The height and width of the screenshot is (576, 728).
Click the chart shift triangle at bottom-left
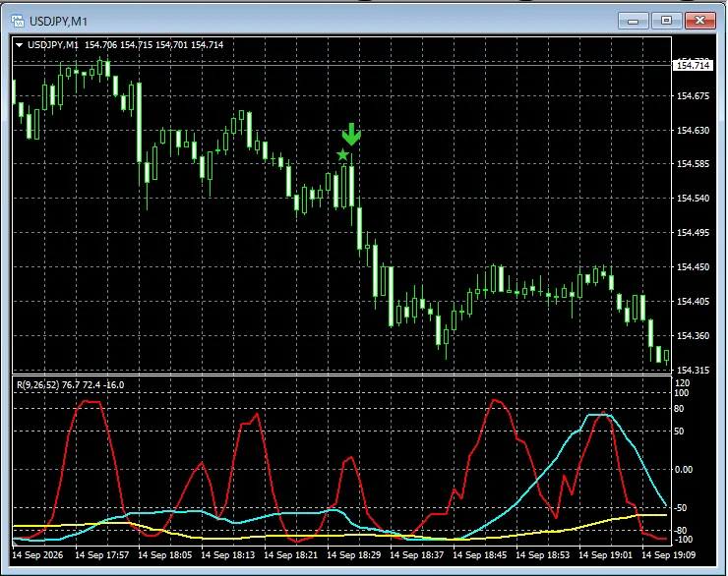pyautogui.click(x=16, y=541)
